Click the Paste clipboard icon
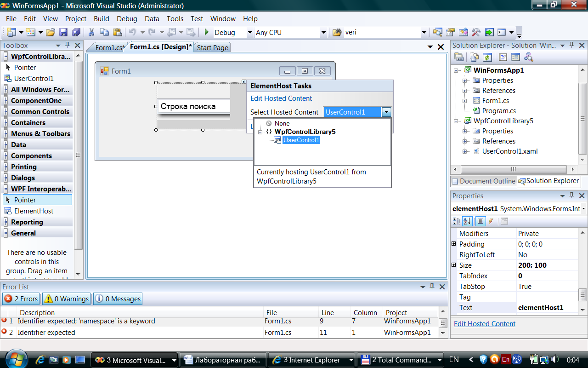 (118, 32)
